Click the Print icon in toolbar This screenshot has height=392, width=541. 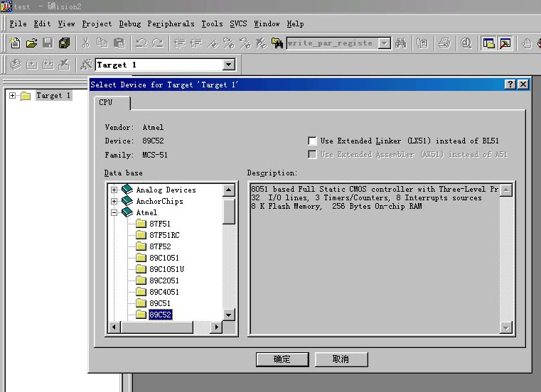(x=444, y=43)
